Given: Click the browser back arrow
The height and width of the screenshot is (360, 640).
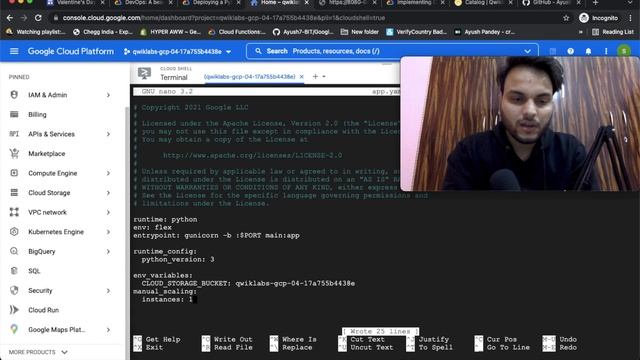Looking at the screenshot, I should click(x=10, y=18).
